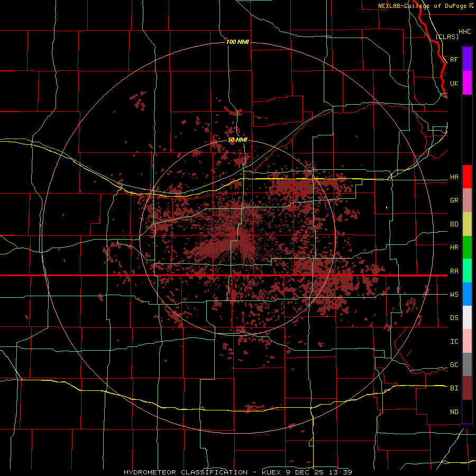
Task: Click the Hydrometeor Classification KUEX title text
Action: [x=238, y=472]
